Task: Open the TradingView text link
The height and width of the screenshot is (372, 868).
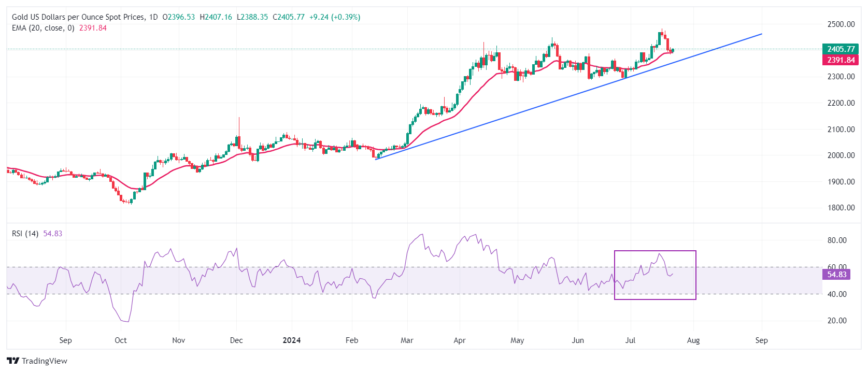Action: pos(45,361)
